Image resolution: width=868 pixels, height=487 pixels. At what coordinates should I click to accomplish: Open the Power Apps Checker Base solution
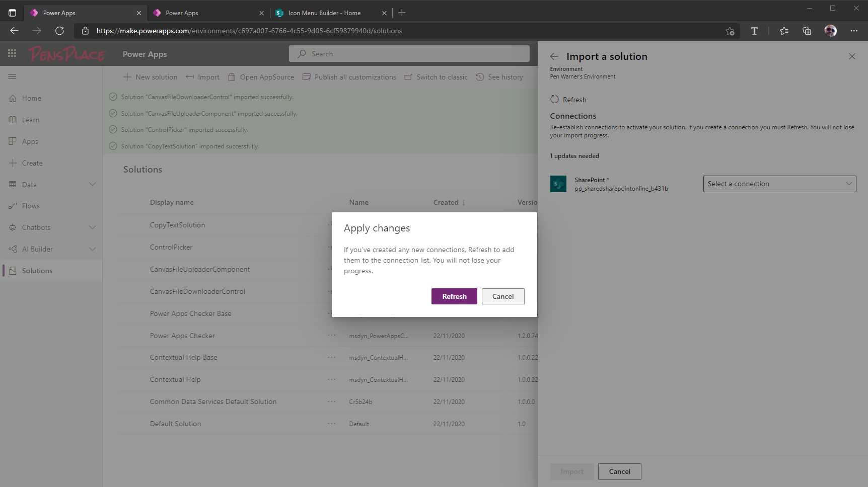(x=191, y=313)
